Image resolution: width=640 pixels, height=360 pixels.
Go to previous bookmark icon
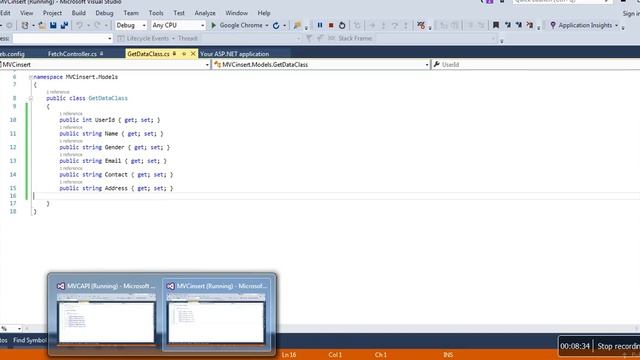tap(508, 25)
